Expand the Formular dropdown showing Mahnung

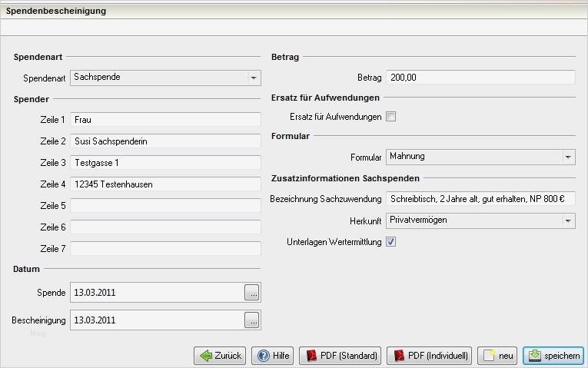point(480,157)
